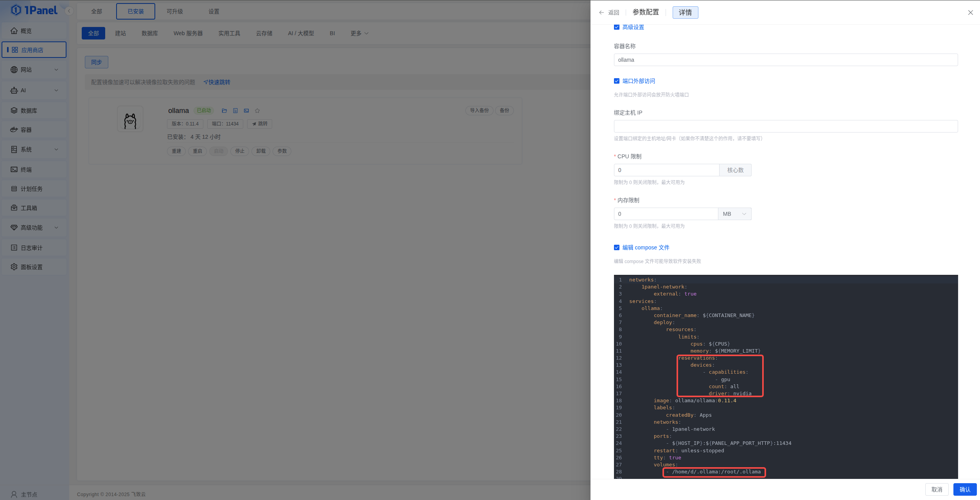The width and height of the screenshot is (980, 500).
Task: Focus the 内存限制 value input
Action: (666, 214)
